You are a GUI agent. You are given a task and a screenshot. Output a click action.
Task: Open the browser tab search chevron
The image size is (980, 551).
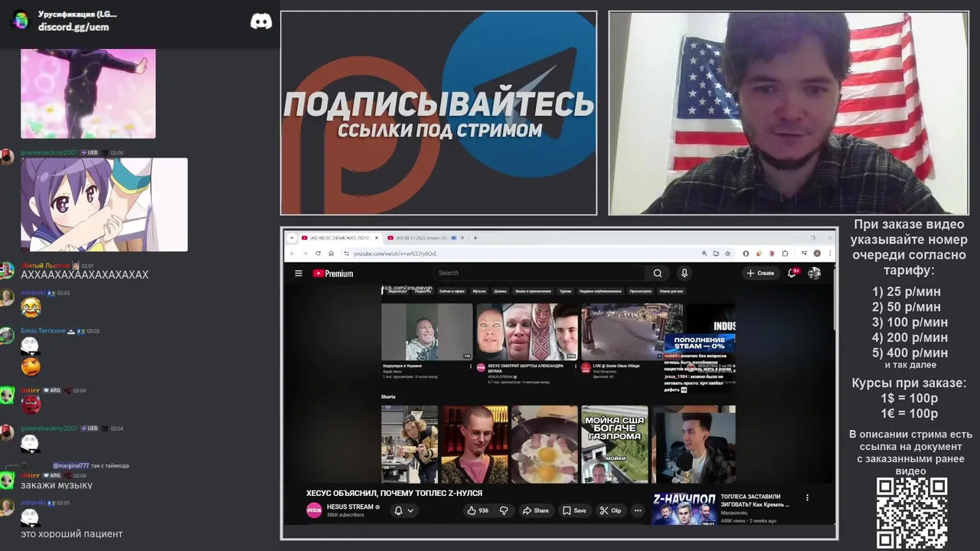pos(292,238)
